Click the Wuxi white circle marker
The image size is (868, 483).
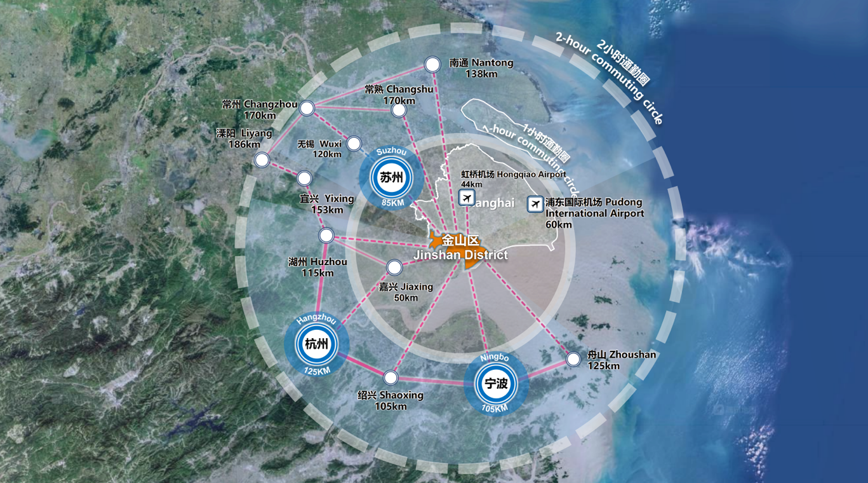(x=354, y=144)
